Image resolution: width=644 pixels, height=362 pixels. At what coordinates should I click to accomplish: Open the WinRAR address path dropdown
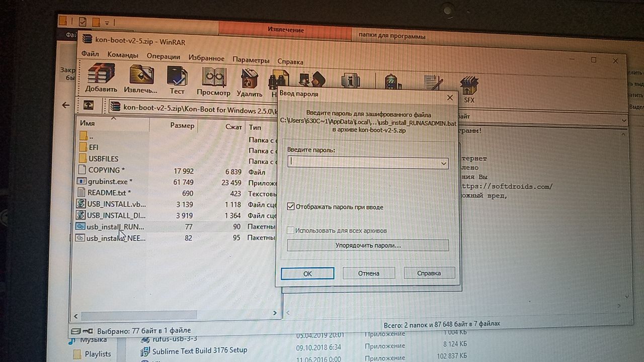click(624, 120)
